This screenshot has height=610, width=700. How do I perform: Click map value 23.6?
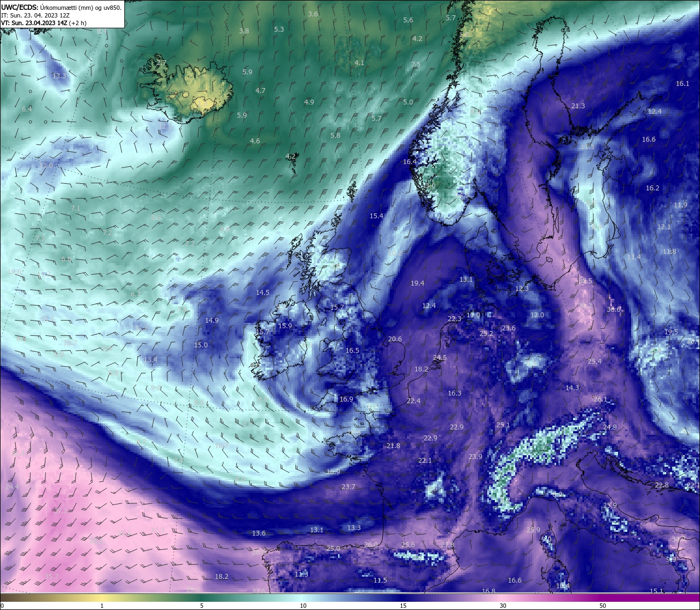click(x=509, y=328)
